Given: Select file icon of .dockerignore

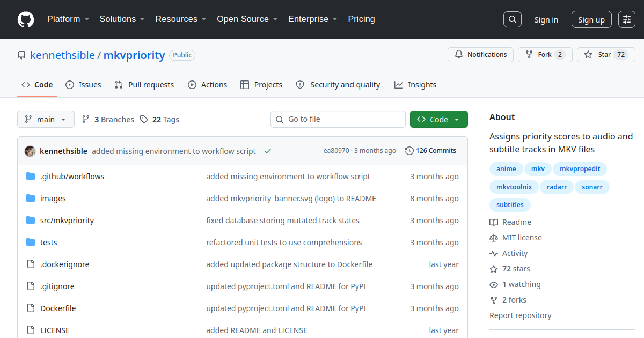Looking at the screenshot, I should point(31,264).
